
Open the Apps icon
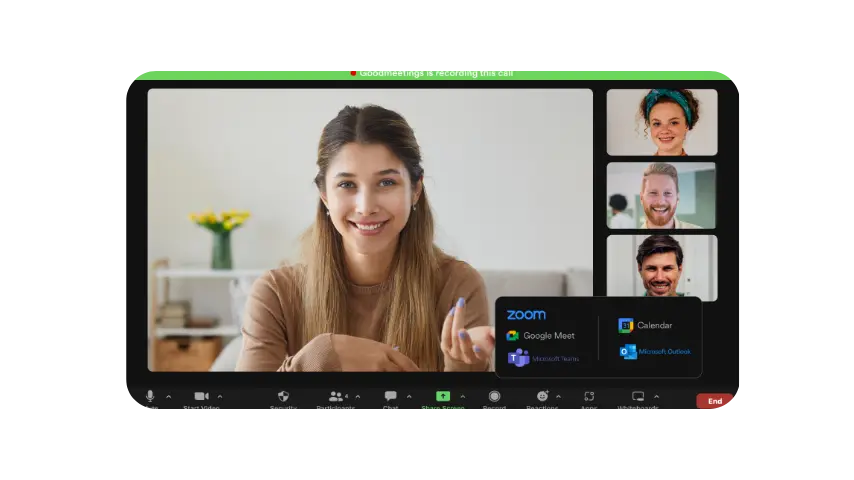(x=589, y=396)
